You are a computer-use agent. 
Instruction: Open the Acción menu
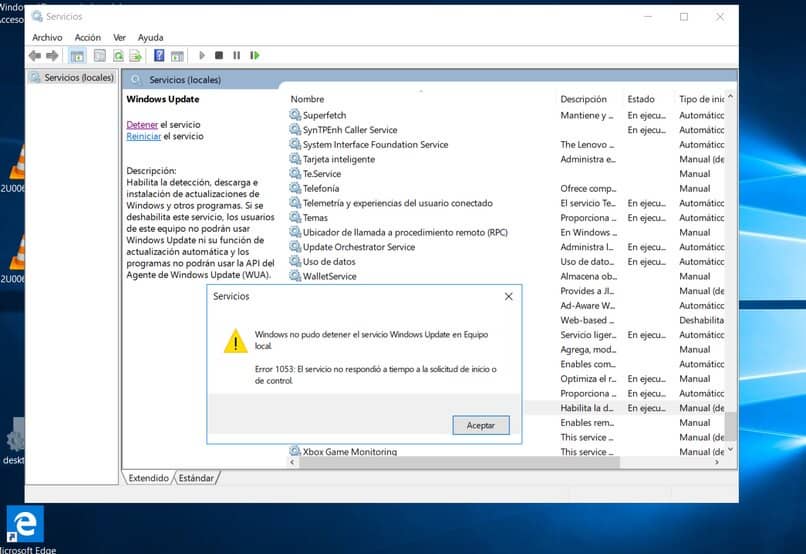pyautogui.click(x=88, y=37)
